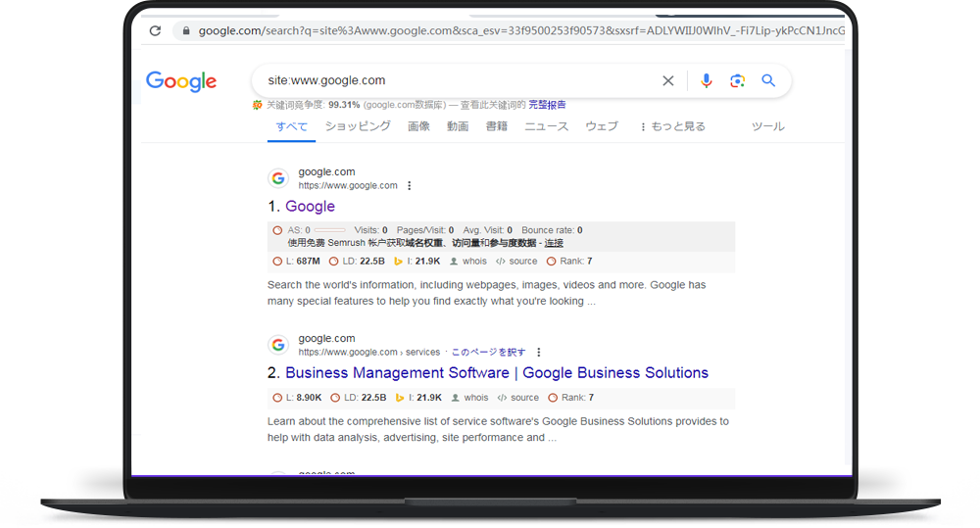The width and height of the screenshot is (980, 528).
Task: Click the Visits: 0 value
Action: coord(370,230)
